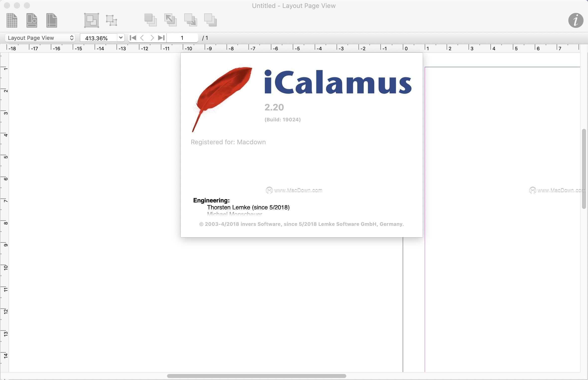Click "Registered for: Macdown" text
Image resolution: width=588 pixels, height=380 pixels.
coord(228,142)
